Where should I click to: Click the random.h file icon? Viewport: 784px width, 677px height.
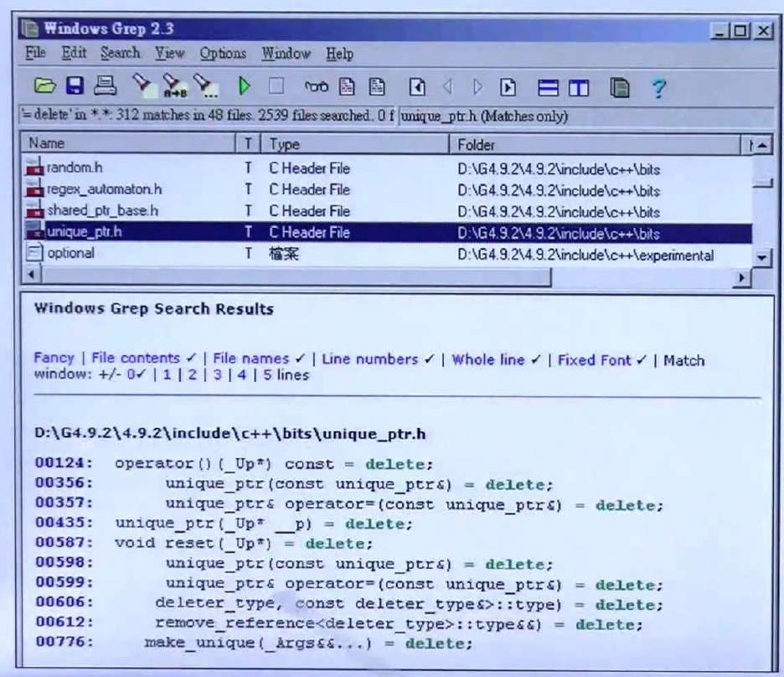tap(34, 167)
